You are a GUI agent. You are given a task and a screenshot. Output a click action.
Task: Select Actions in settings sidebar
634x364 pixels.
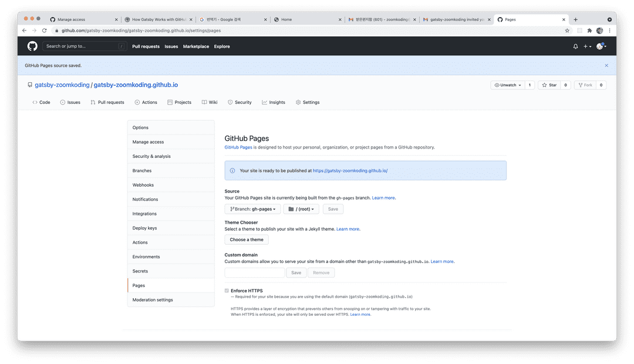171,242
